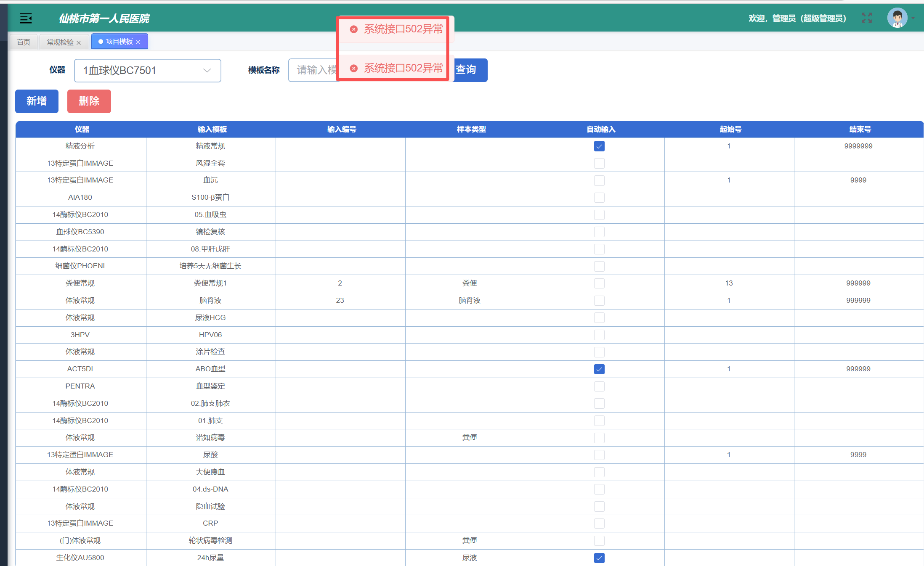924x566 pixels.
Task: Click the top 系统接口502异常 error icon
Action: click(354, 29)
